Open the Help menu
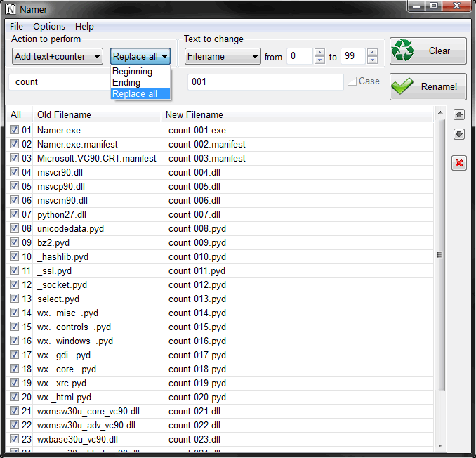The image size is (476, 458). coord(84,27)
